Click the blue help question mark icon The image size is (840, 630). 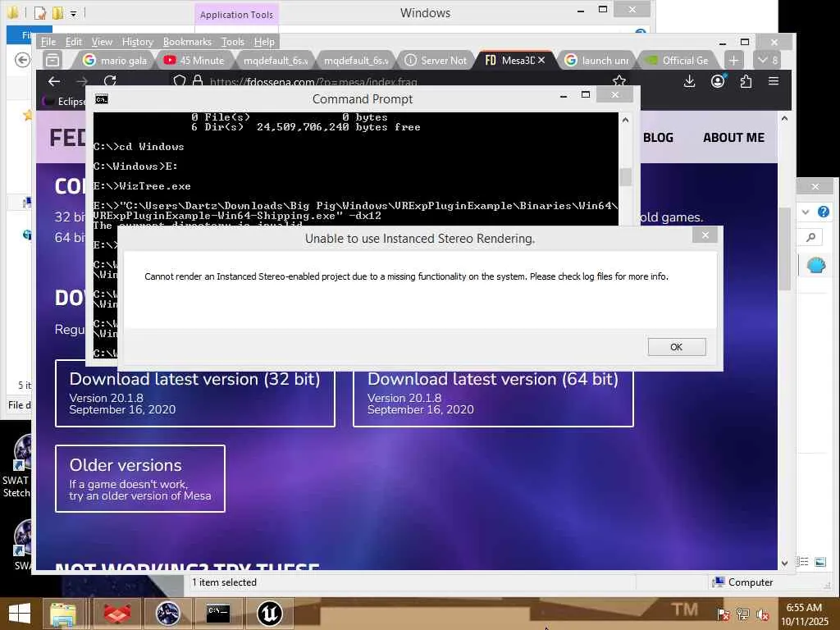pyautogui.click(x=824, y=212)
